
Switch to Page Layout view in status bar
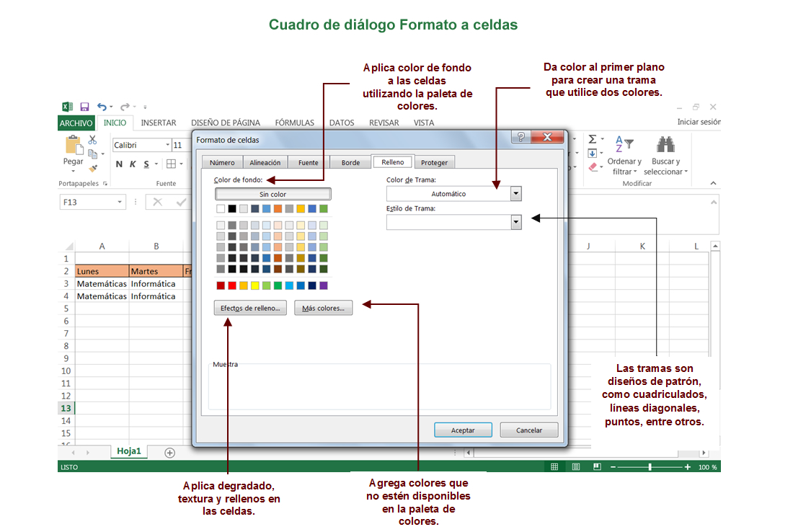tap(575, 467)
